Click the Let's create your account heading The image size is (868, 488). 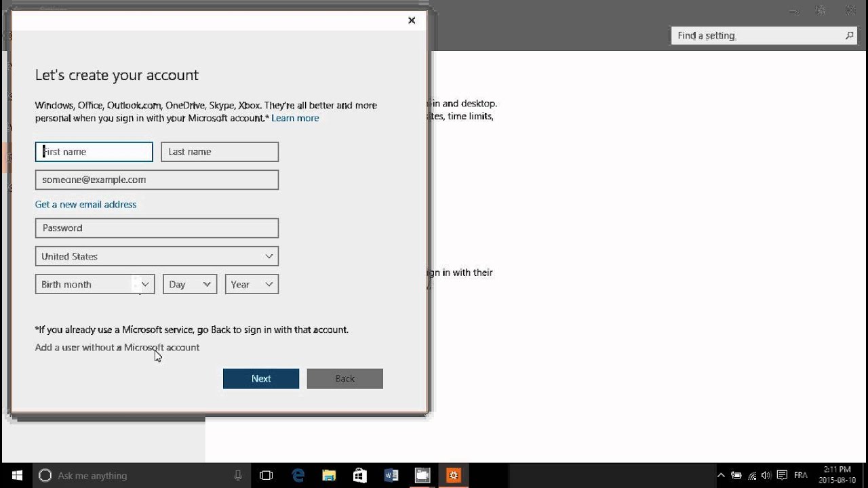point(117,75)
